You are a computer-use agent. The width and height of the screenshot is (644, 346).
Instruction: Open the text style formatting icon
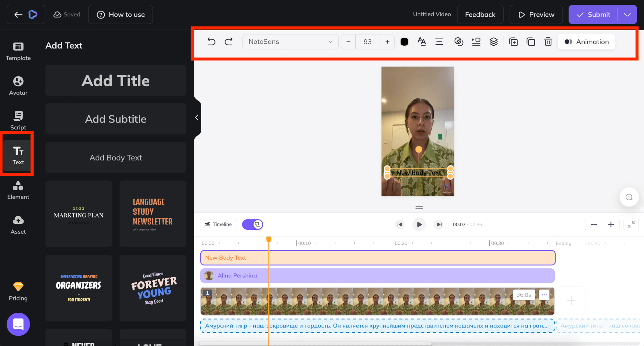(x=421, y=41)
